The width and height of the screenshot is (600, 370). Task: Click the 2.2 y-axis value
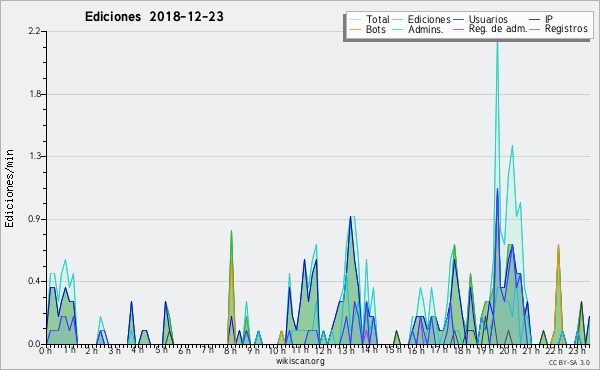tap(34, 31)
